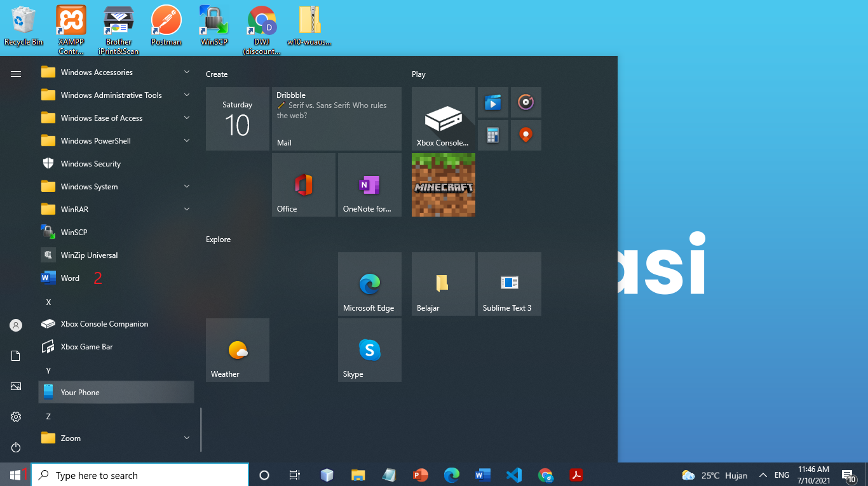868x486 pixels.
Task: Open Chrome from the taskbar
Action: 545,475
